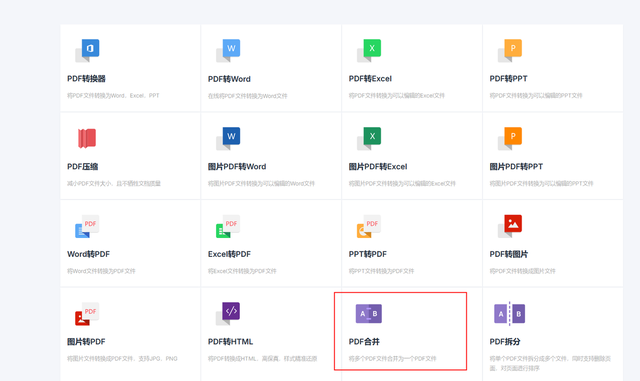The height and width of the screenshot is (381, 640).
Task: Click description 将图片PDF文件转换为可以编辑的PPT文件
Action: point(541,183)
